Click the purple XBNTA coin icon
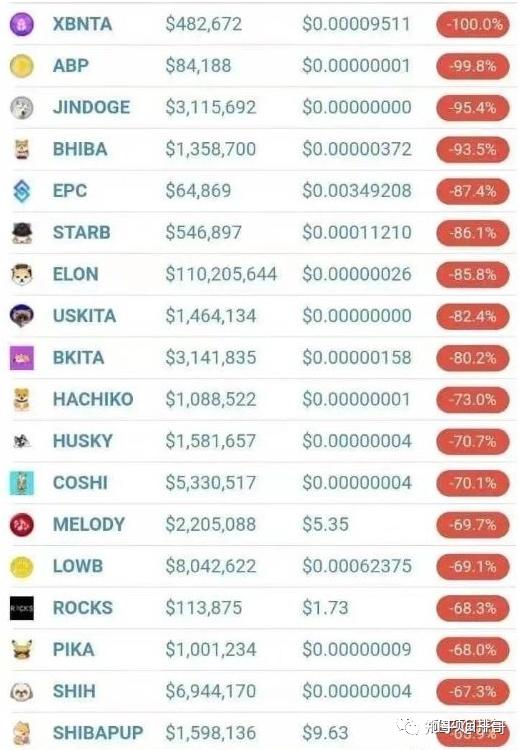 22,24
